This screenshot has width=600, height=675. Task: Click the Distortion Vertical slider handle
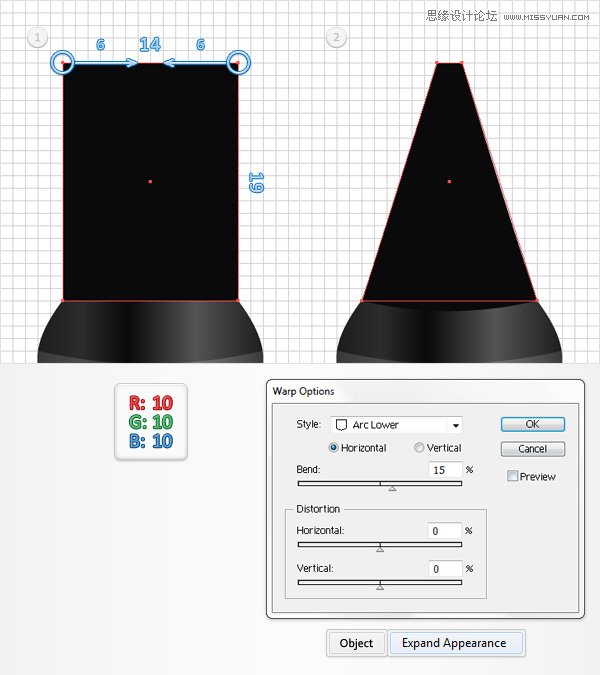pyautogui.click(x=380, y=587)
